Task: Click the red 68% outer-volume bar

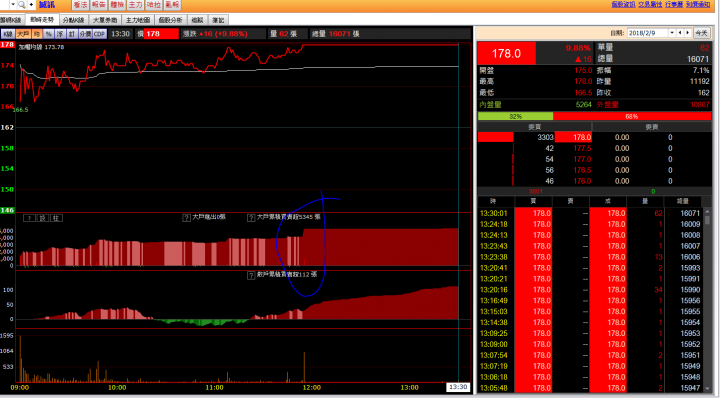Action: pyautogui.click(x=632, y=116)
